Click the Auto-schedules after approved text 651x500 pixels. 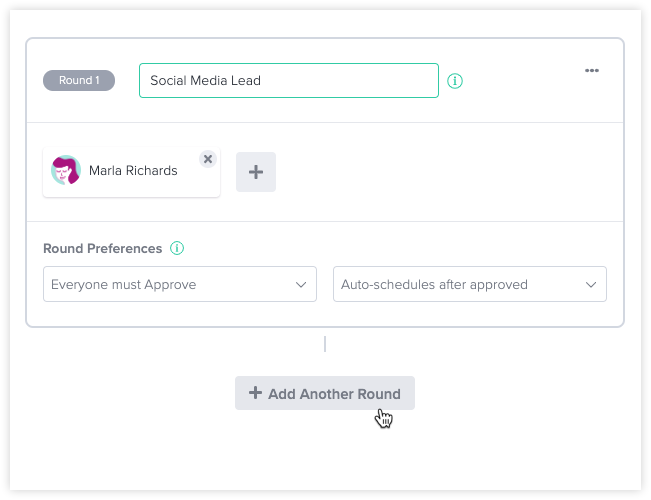tap(434, 285)
